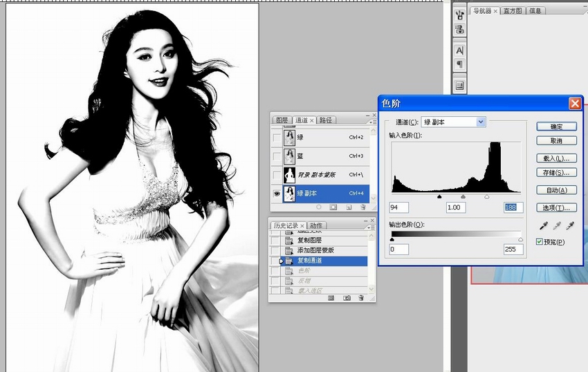
Task: Pick the black point eyedropper in Levels
Action: click(x=543, y=225)
